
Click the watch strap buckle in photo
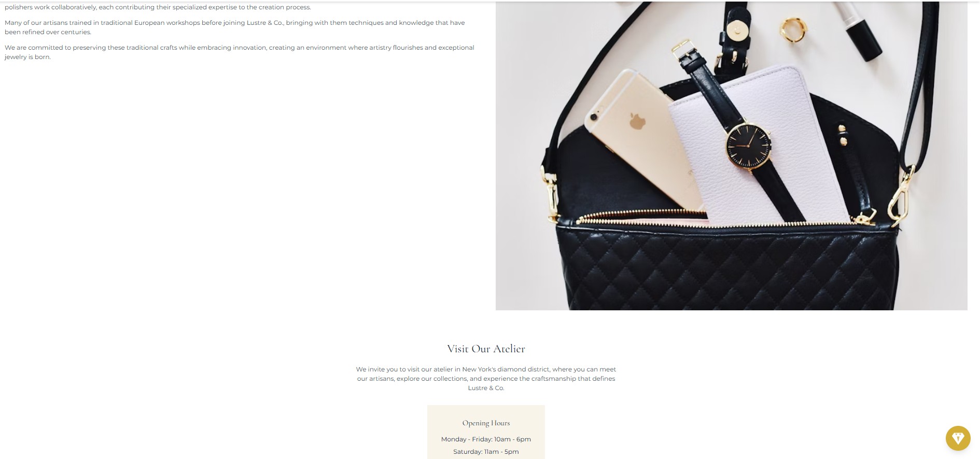click(683, 50)
